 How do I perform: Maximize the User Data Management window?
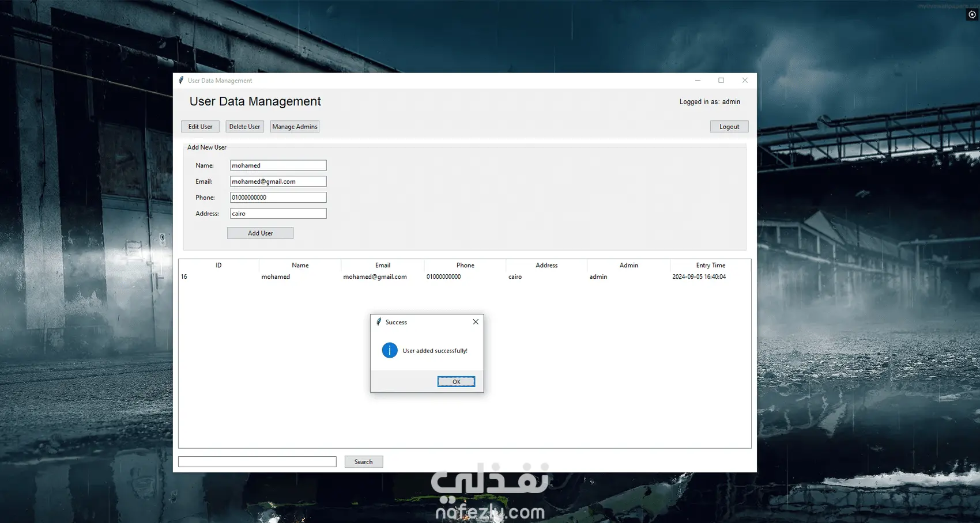tap(721, 81)
